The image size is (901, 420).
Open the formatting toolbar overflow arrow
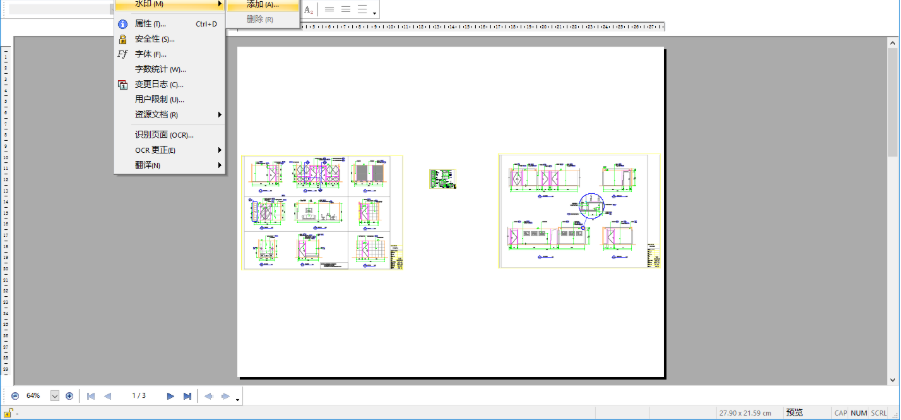click(375, 13)
